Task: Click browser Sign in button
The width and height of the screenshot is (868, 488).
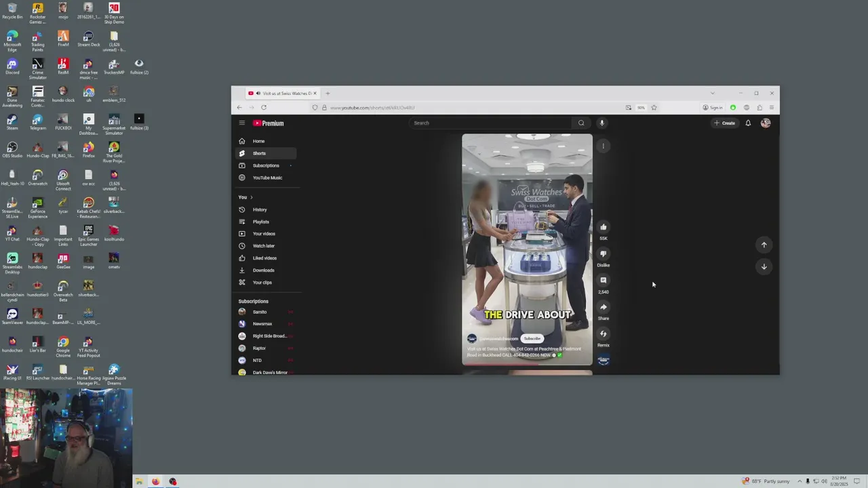Action: 712,108
